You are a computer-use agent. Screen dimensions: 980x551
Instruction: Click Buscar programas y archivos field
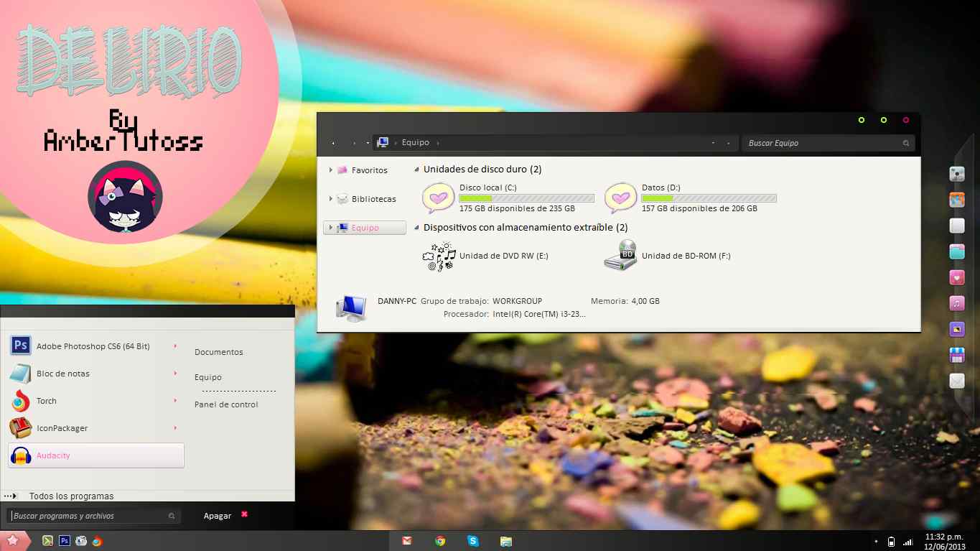[94, 516]
